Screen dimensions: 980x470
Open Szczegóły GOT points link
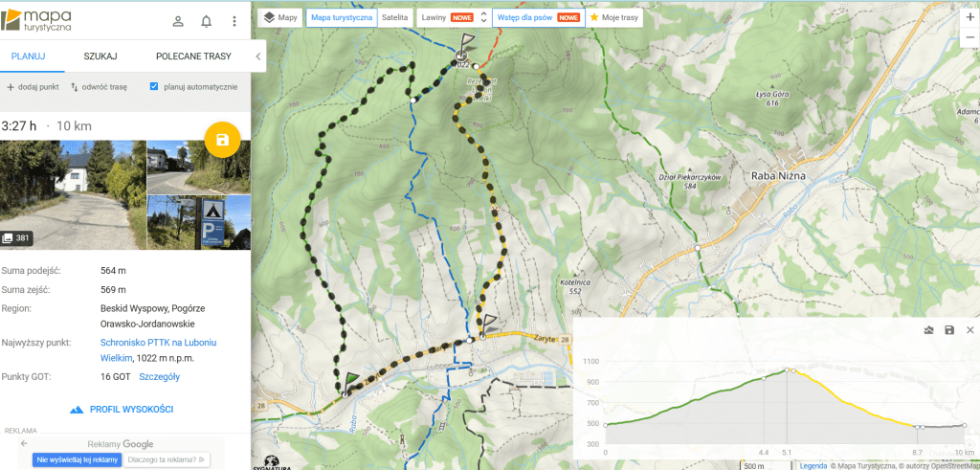(160, 377)
